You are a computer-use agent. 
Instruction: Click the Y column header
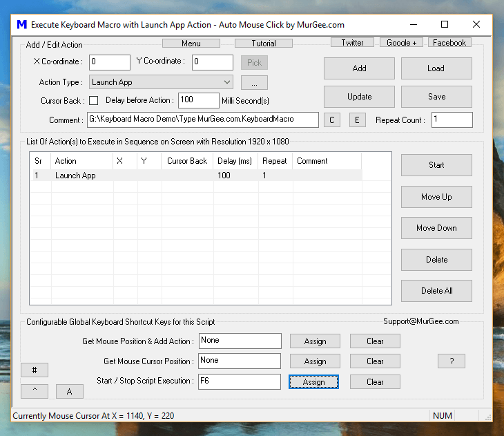(149, 161)
